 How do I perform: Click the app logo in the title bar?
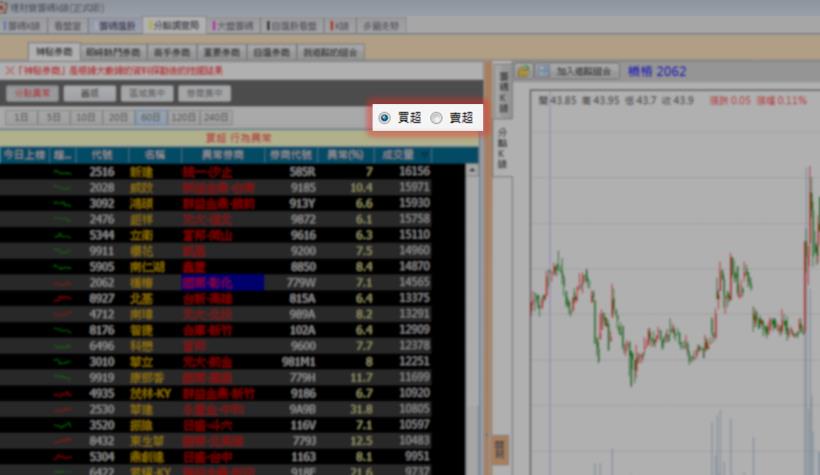click(3, 7)
